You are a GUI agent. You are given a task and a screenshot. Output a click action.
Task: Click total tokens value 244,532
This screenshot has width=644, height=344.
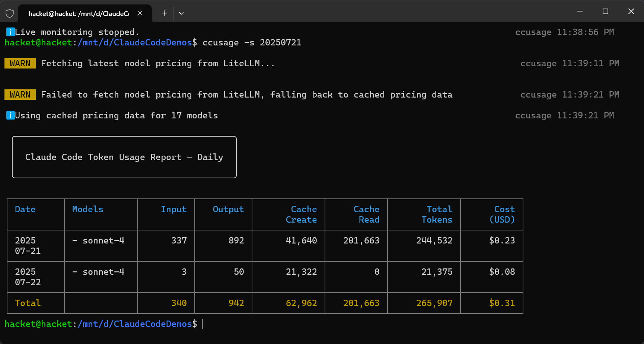[434, 241]
